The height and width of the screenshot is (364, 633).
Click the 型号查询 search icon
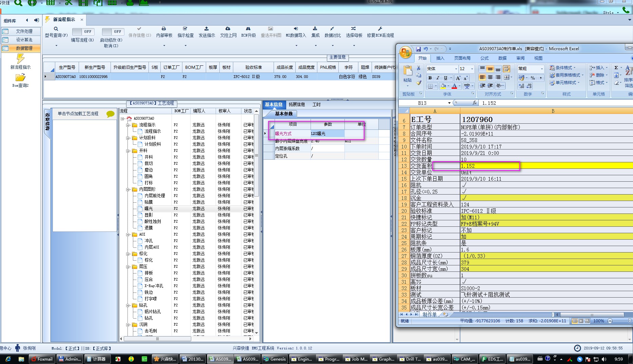[56, 29]
